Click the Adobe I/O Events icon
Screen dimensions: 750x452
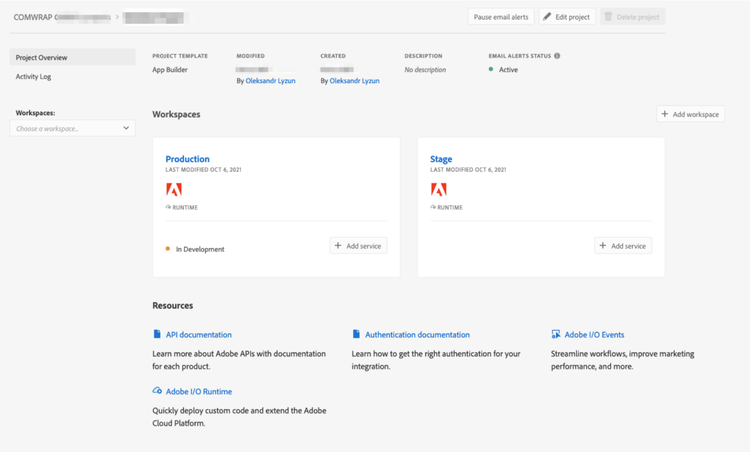556,334
